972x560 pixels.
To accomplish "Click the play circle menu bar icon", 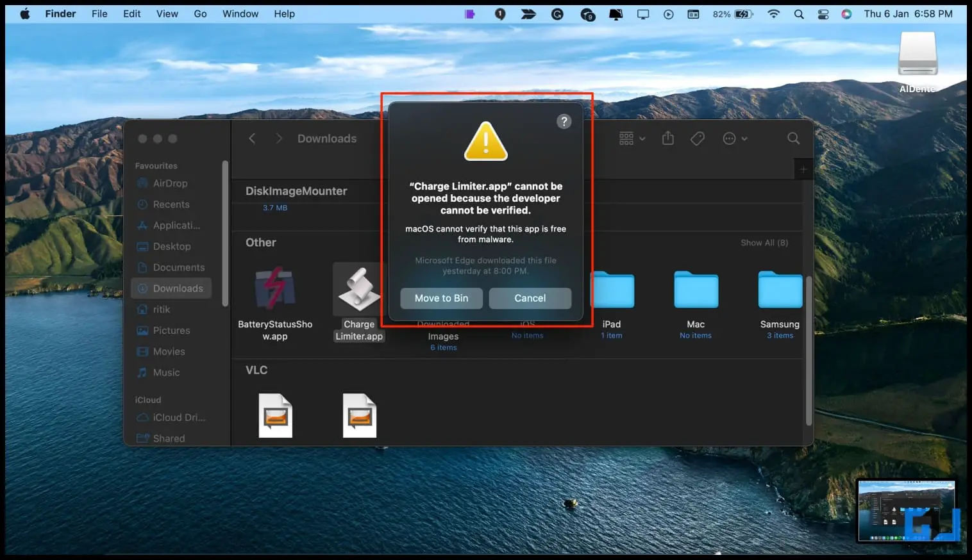I will pyautogui.click(x=668, y=13).
